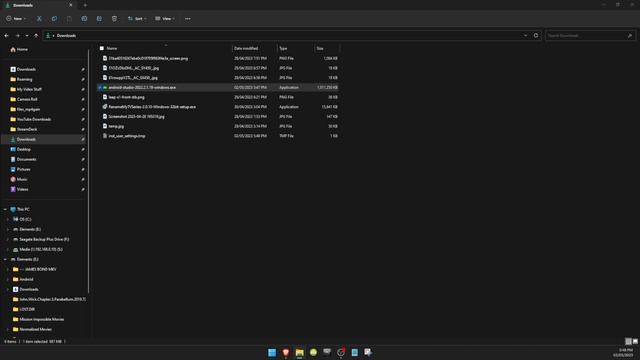The image size is (640, 360).
Task: Open the New dropdown menu
Action: tap(16, 19)
